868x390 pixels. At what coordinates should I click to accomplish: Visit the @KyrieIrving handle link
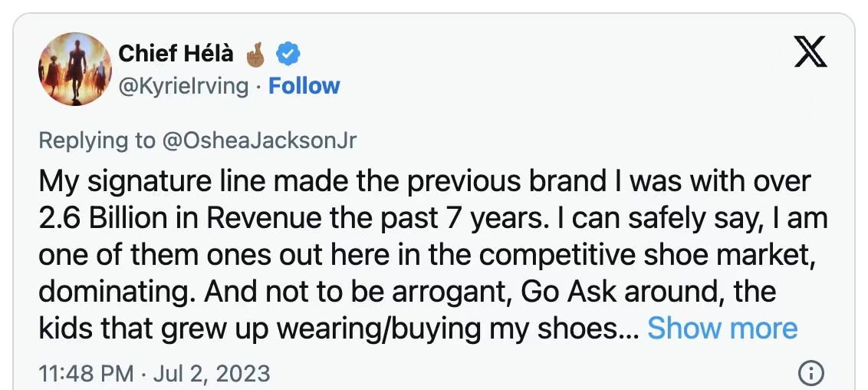point(183,85)
